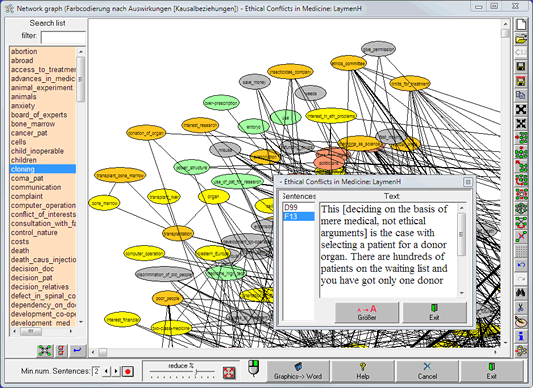Screen dimensions: 533x388
Task: Select the scissors cut icon
Action: 521,307
